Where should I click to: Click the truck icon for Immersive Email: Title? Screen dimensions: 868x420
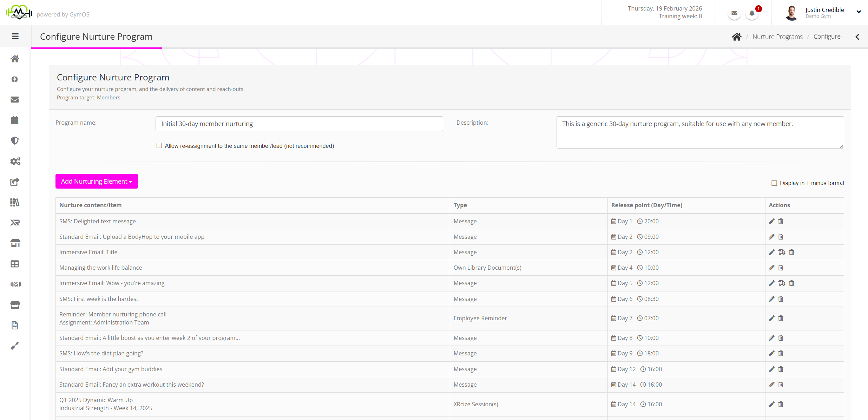pos(782,252)
